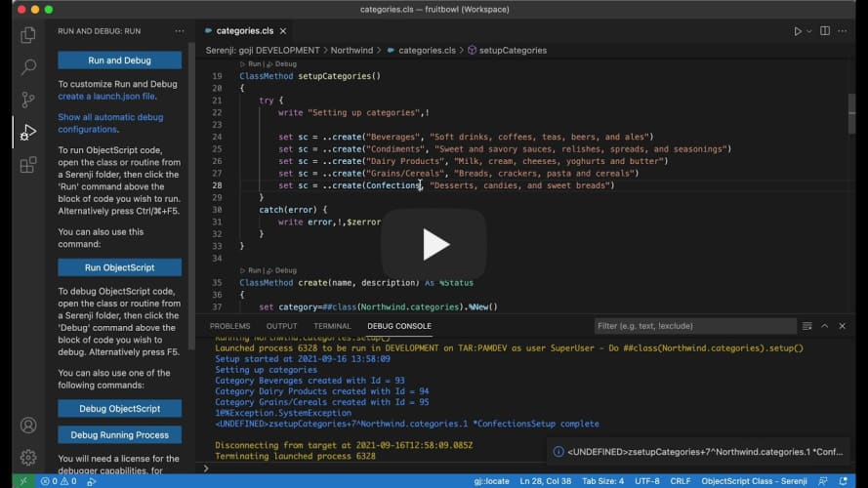Click ObjectScript Class - Serenji language mode

(754, 481)
